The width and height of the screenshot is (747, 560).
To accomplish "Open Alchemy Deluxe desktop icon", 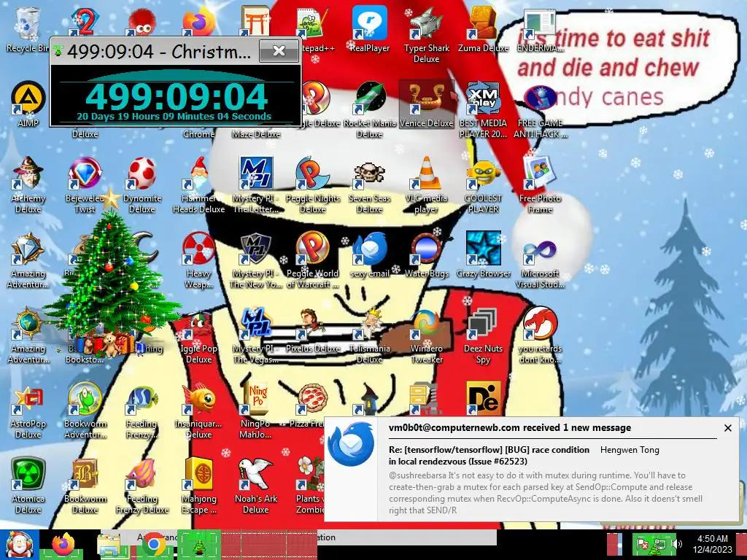I will pyautogui.click(x=28, y=184).
